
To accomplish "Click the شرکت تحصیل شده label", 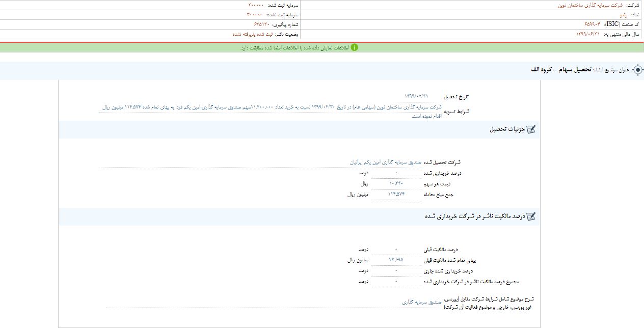I will coord(442,162).
